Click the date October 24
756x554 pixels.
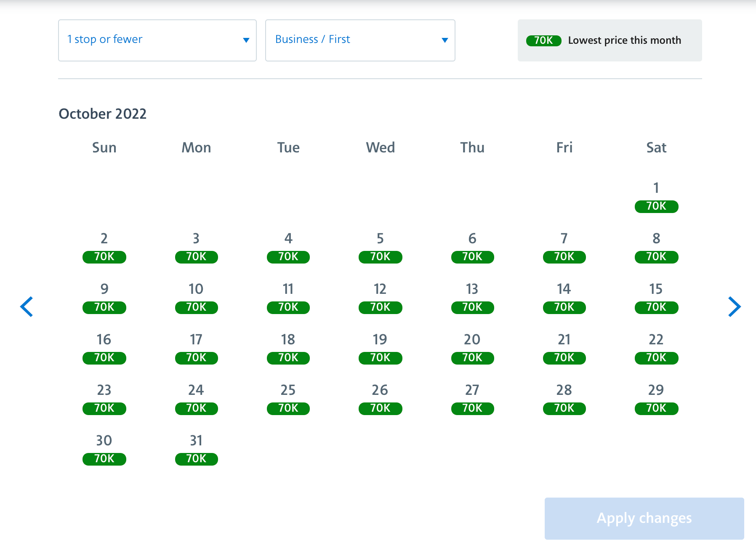pyautogui.click(x=196, y=399)
